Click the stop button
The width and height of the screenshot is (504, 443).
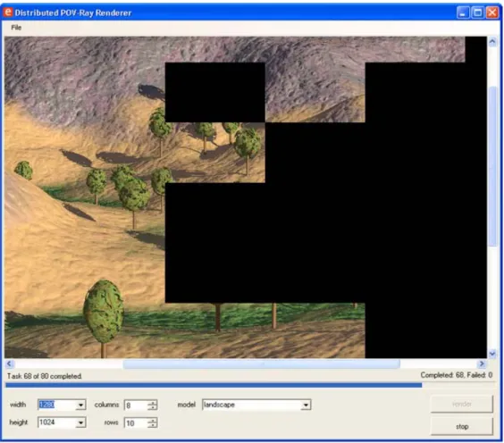tap(462, 426)
